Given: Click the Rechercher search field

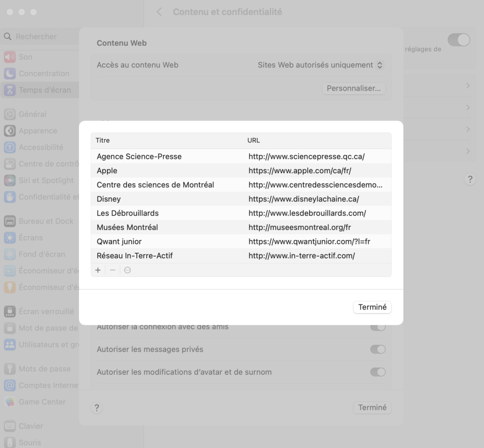Looking at the screenshot, I should 40,37.
